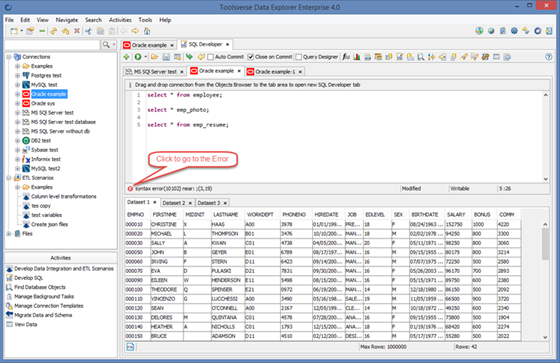560x363 pixels.
Task: Expand the Oracle sys connection node
Action: point(17,103)
